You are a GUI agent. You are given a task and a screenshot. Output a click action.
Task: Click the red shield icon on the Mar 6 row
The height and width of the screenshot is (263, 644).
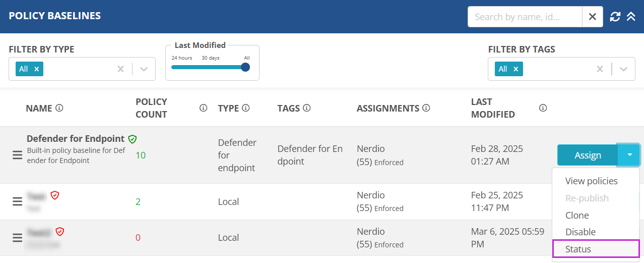60,232
